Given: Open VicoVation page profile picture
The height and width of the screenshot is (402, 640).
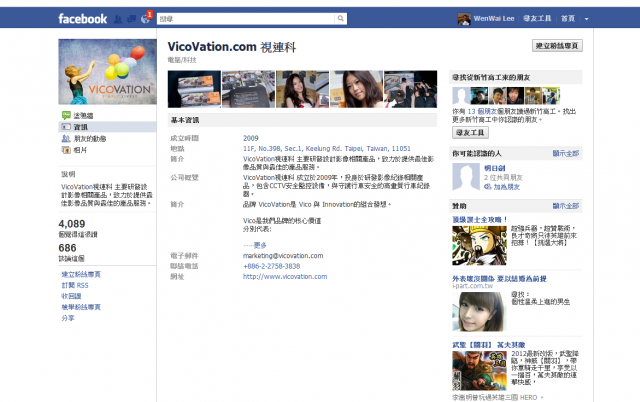Looking at the screenshot, I should (x=107, y=72).
